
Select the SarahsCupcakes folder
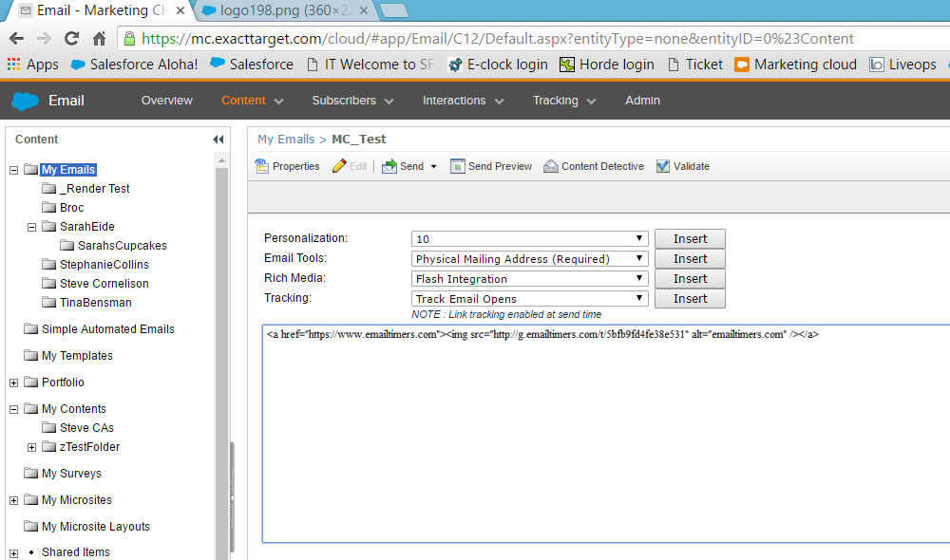(x=123, y=246)
